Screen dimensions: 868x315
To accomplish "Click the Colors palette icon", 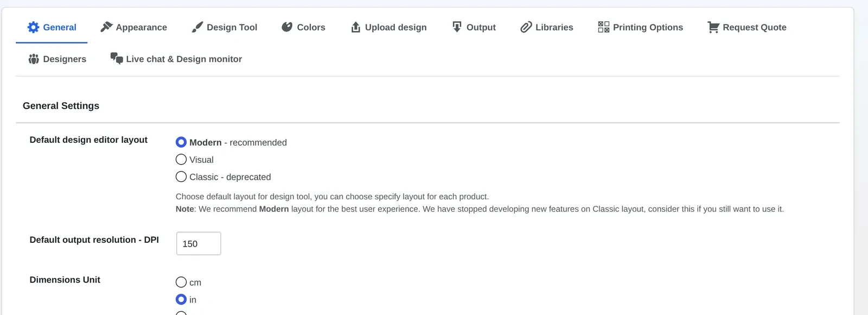I will coord(287,27).
